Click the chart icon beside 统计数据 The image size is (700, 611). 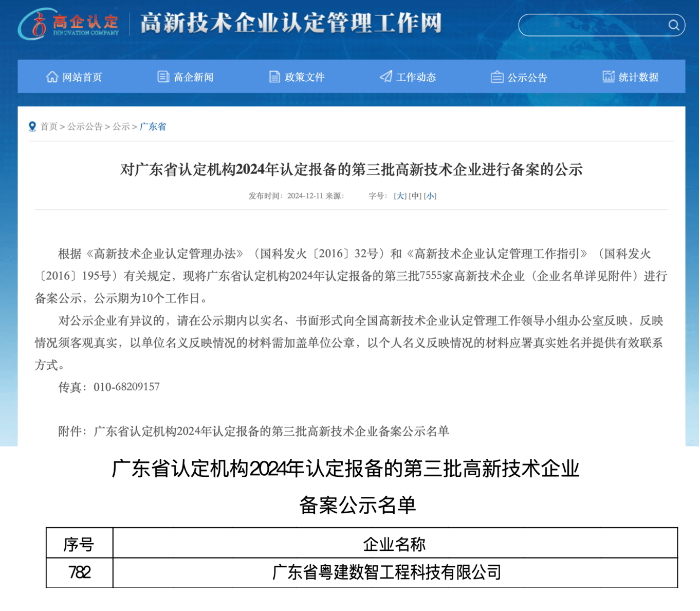(x=609, y=77)
